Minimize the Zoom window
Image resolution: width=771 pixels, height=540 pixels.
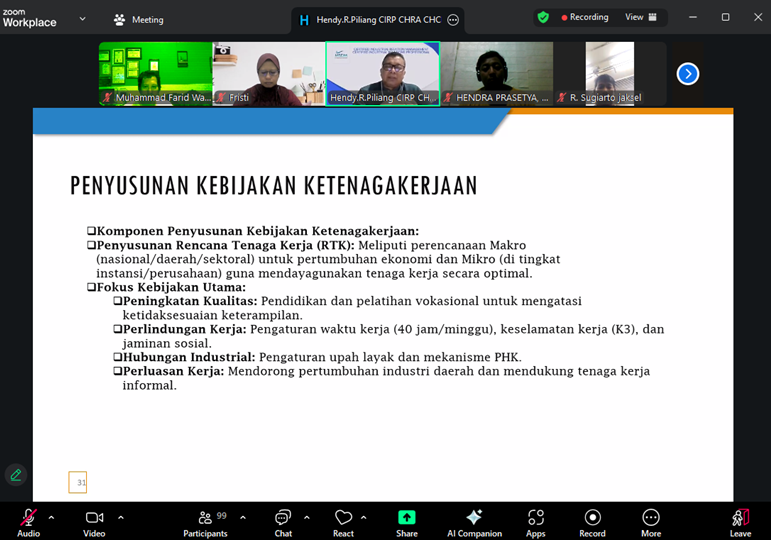point(693,17)
